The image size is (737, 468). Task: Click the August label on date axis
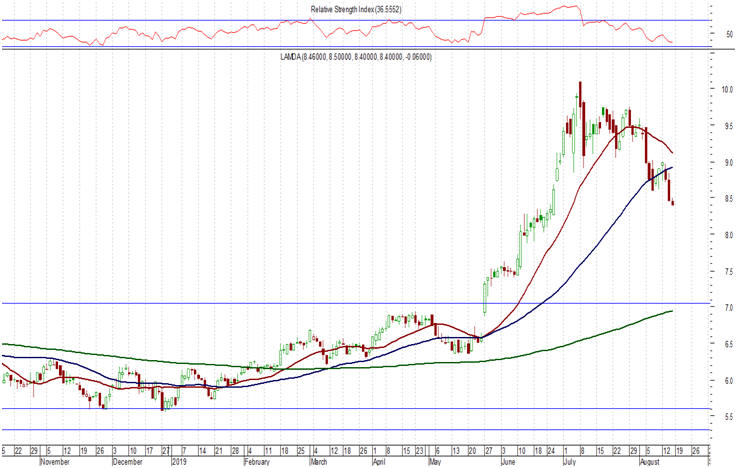(x=649, y=463)
